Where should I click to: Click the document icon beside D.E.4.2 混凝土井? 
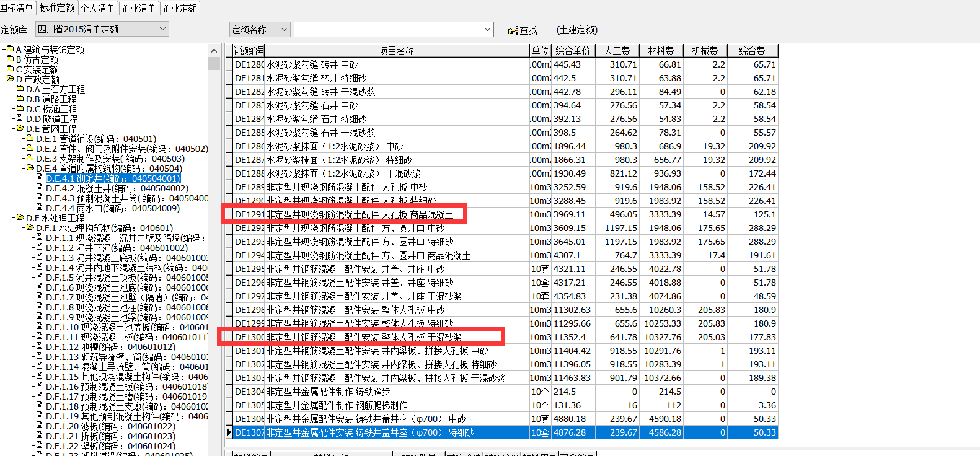[x=40, y=188]
